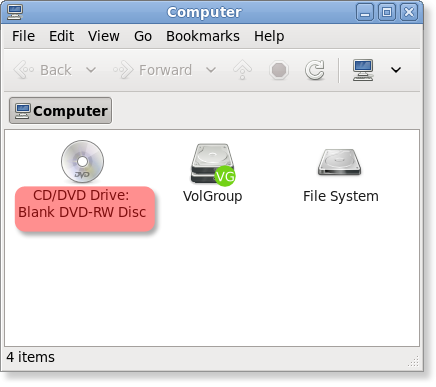Screen dimensions: 436x387
Task: Go Forward using the toolbar button
Action: click(152, 70)
